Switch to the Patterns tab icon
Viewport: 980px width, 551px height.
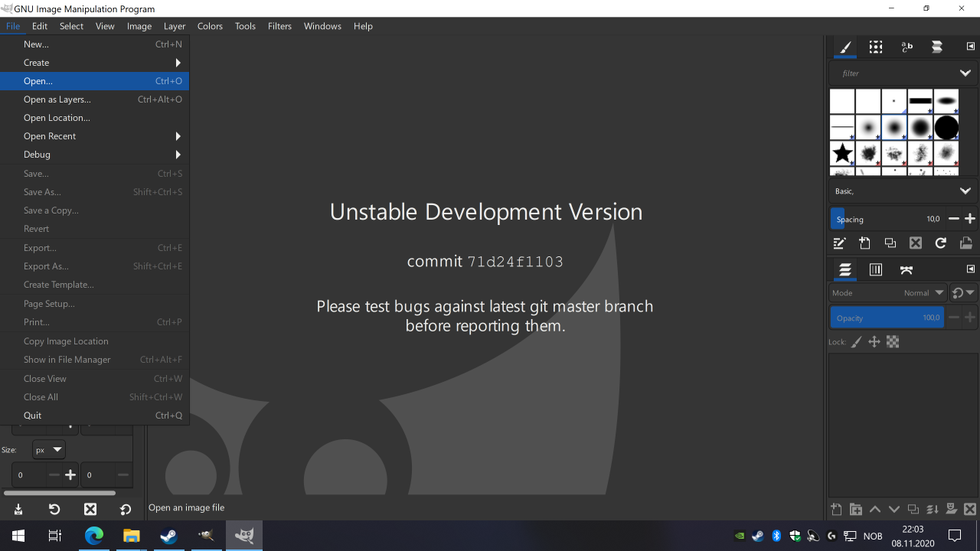coord(876,47)
